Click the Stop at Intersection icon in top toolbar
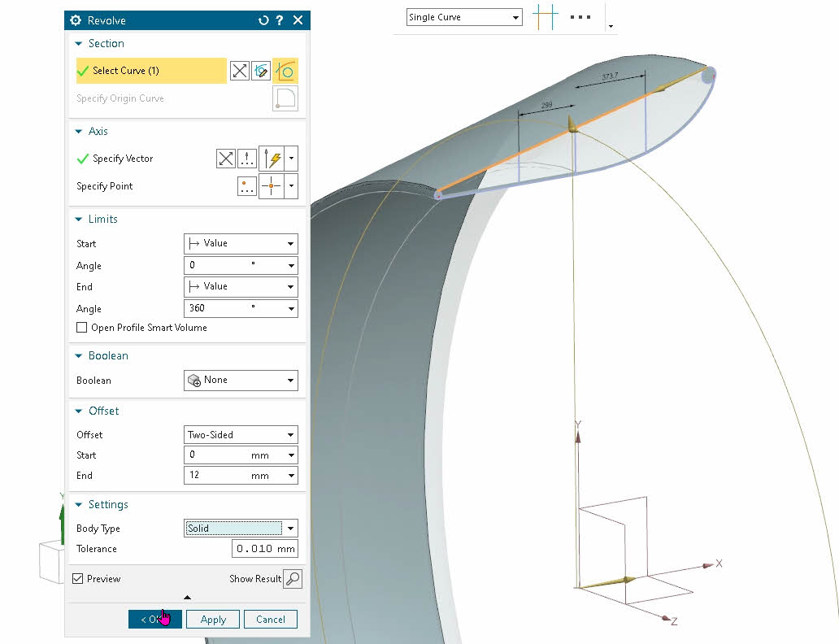Image resolution: width=839 pixels, height=644 pixels. (x=545, y=17)
